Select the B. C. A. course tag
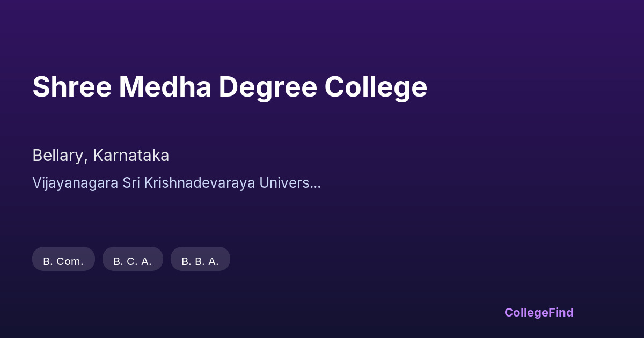This screenshot has width=644, height=338. point(133,261)
